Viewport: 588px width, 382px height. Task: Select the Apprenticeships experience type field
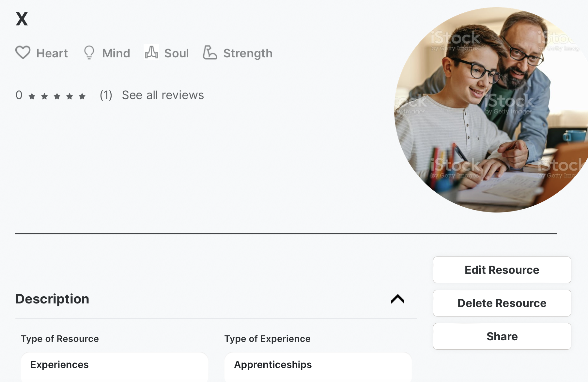318,365
